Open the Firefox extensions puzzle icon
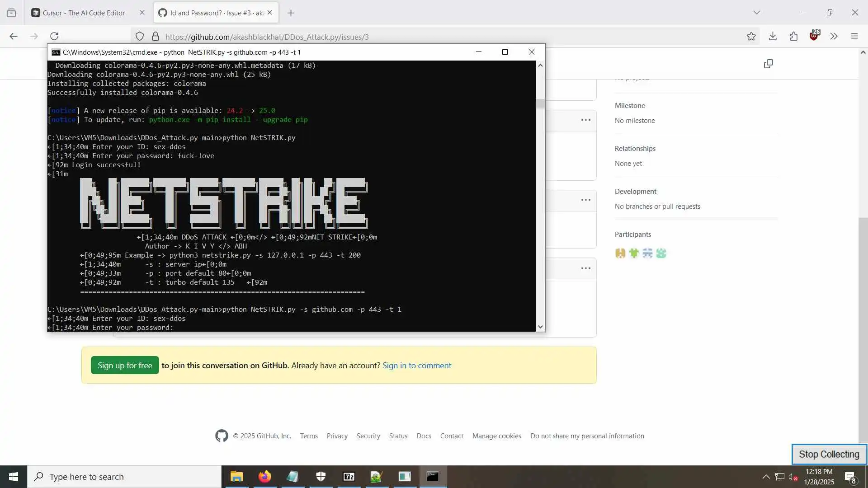Image resolution: width=868 pixels, height=488 pixels. tap(793, 36)
